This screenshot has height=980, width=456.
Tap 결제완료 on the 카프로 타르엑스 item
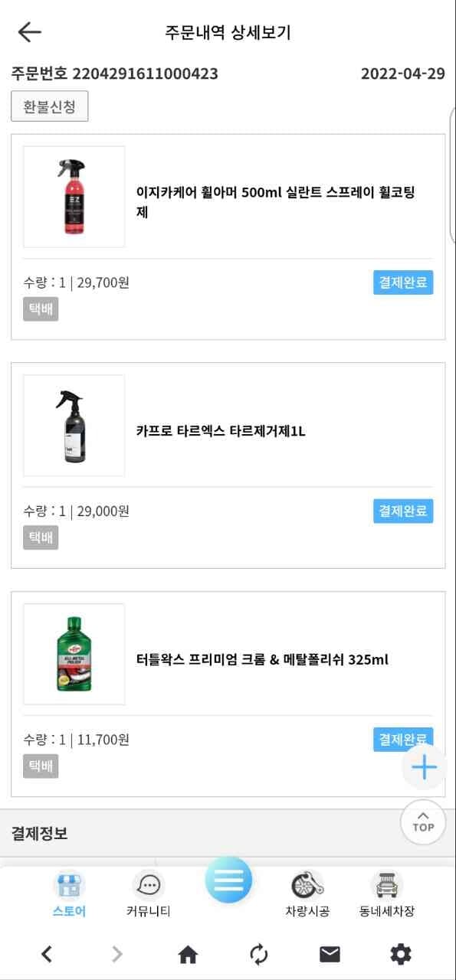(x=403, y=511)
